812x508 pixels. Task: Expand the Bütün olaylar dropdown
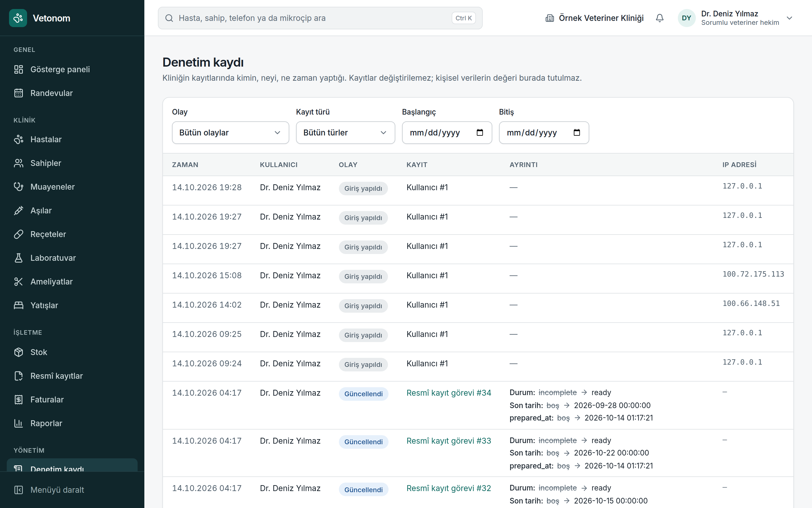click(x=230, y=132)
